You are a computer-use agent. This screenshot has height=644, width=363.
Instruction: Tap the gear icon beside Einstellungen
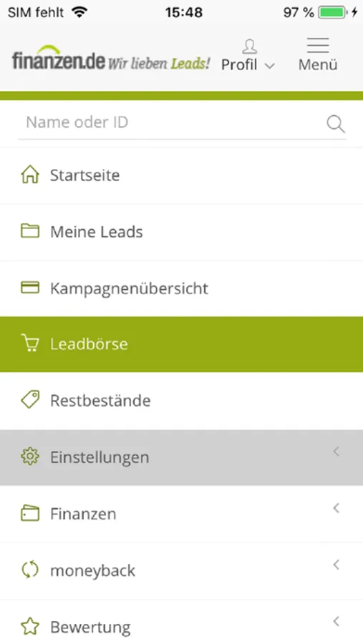coord(30,457)
